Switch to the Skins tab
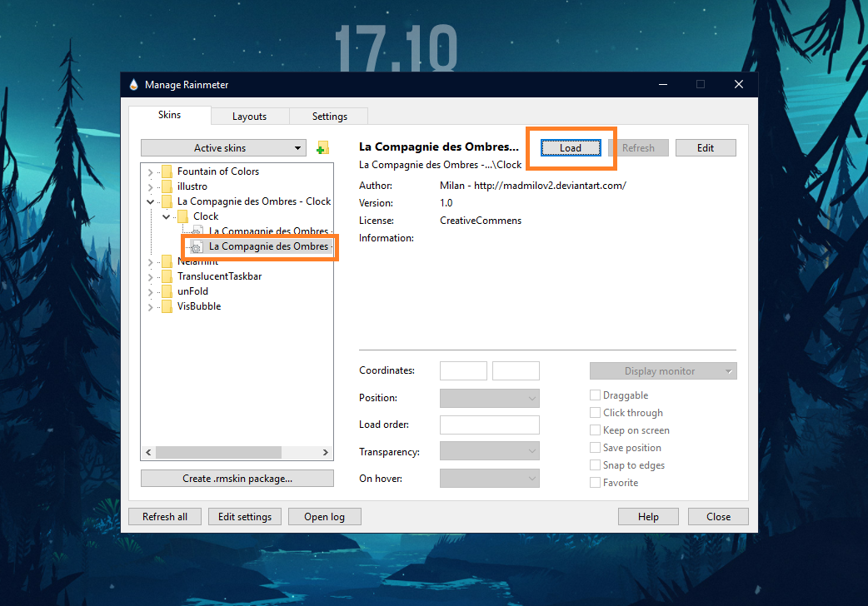 [x=169, y=115]
